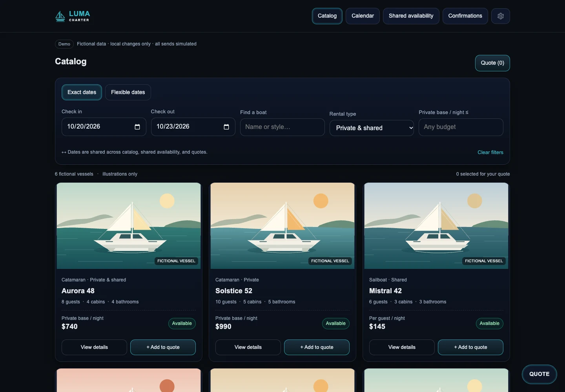Click the Check out date field
Viewport: 565px width, 392px height.
click(193, 127)
